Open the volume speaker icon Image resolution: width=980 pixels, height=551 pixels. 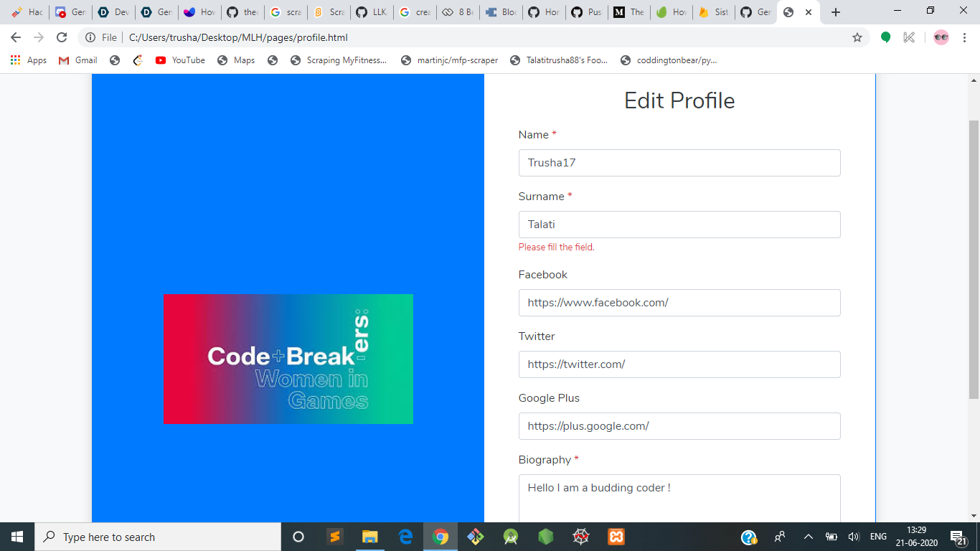pyautogui.click(x=854, y=537)
